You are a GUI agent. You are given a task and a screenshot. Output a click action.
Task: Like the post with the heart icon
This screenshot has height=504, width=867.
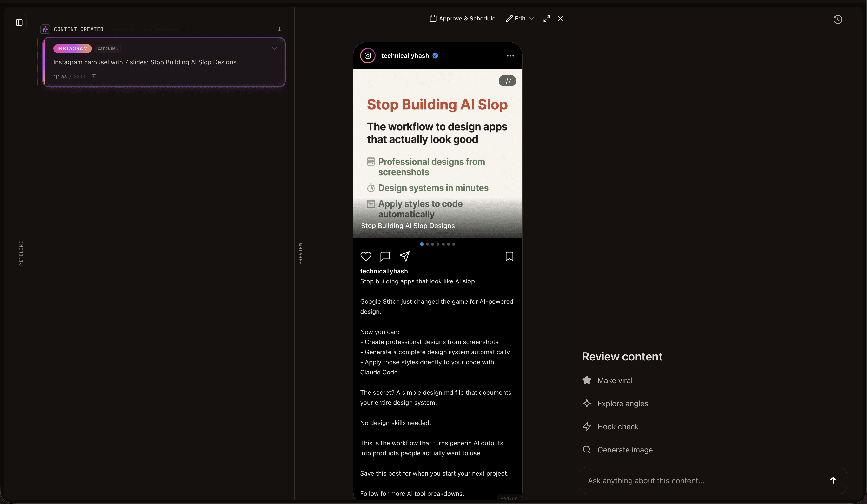pyautogui.click(x=366, y=256)
